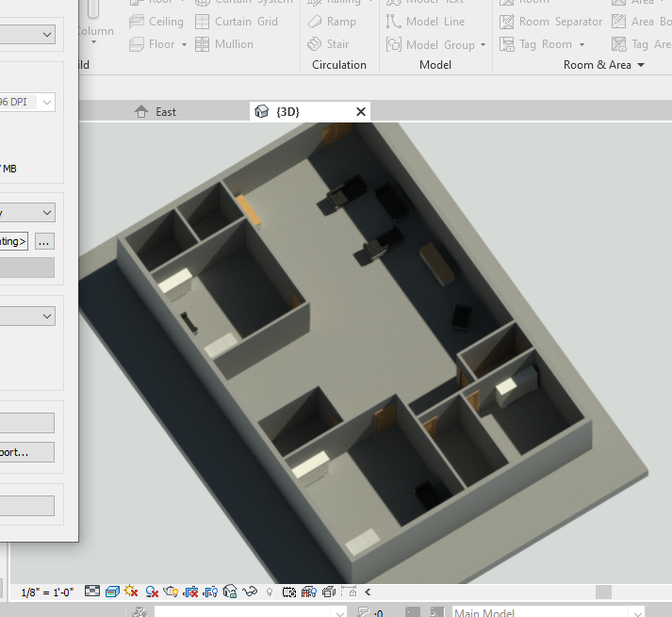
Task: Click the Export... button in dialog
Action: click(27, 452)
